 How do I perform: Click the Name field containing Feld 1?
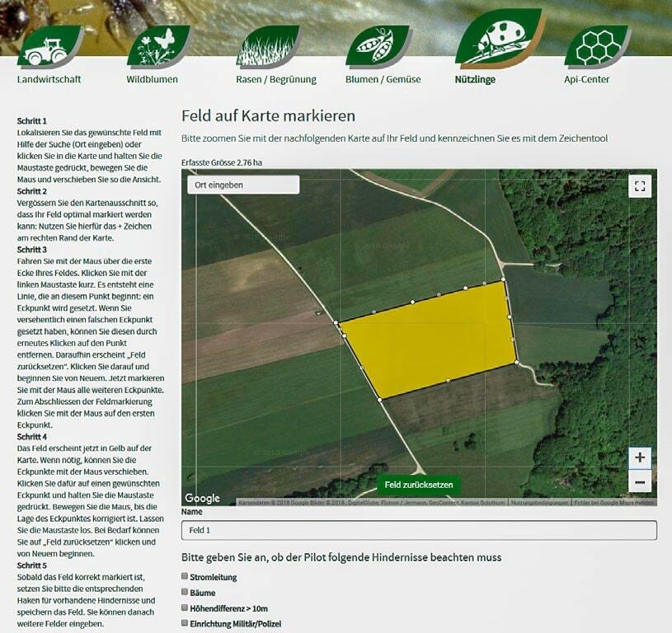419,530
